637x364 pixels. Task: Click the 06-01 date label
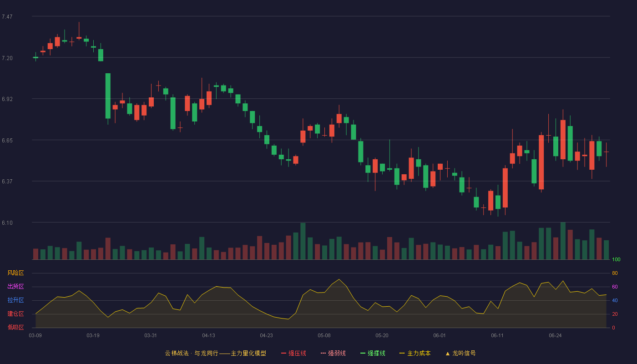click(x=440, y=335)
